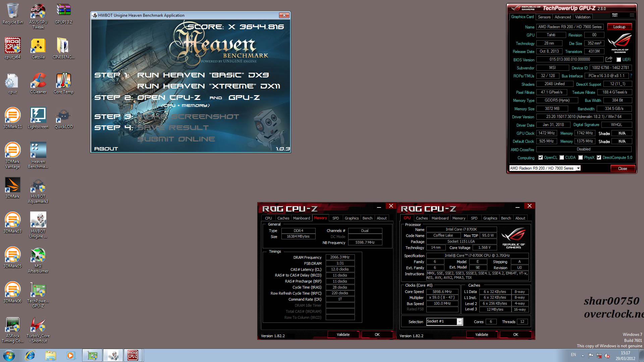Image resolution: width=644 pixels, height=362 pixels.
Task: Click the About link in HWBOT Heaven
Action: [106, 149]
